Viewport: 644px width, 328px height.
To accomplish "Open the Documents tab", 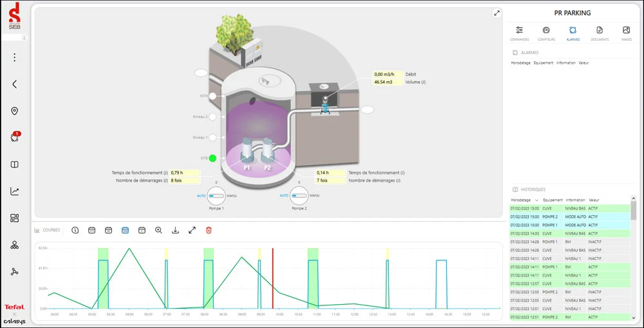I will [600, 34].
